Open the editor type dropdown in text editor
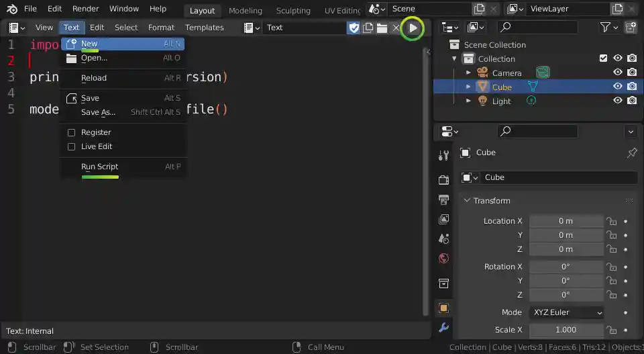 [x=17, y=28]
